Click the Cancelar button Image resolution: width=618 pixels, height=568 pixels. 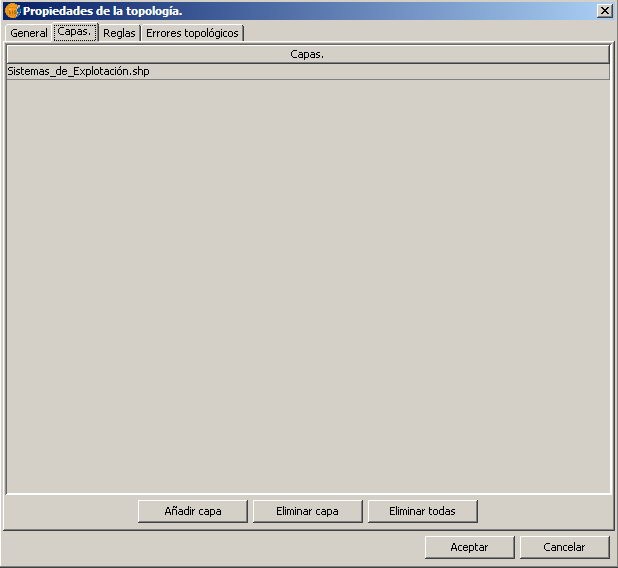tap(564, 547)
